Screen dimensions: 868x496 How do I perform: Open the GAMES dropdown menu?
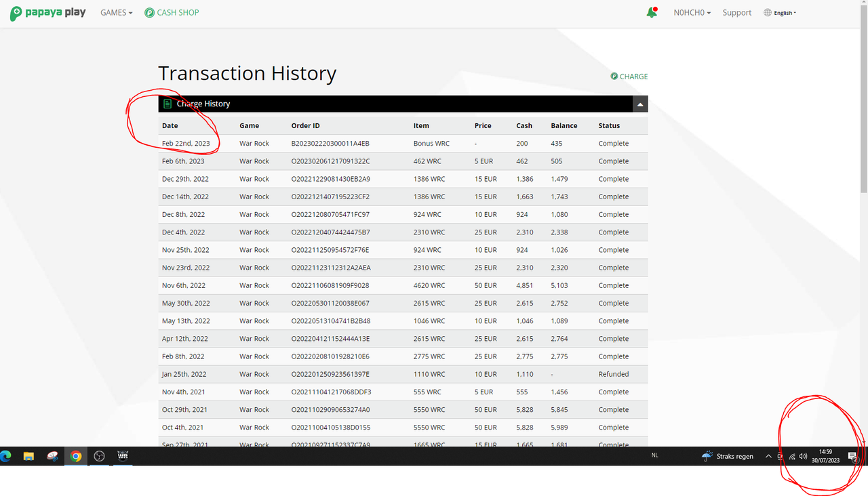tap(116, 13)
